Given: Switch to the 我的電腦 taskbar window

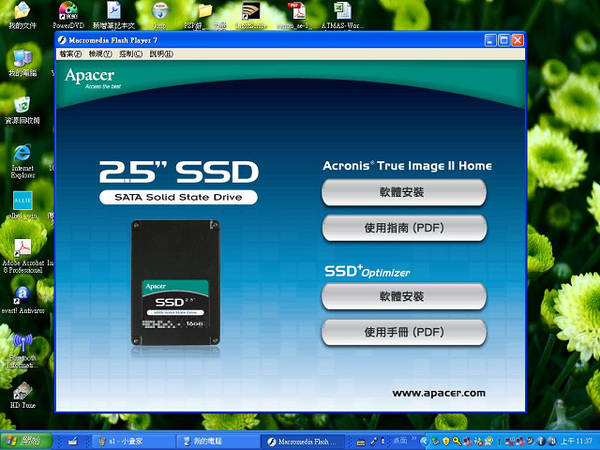Looking at the screenshot, I should tap(218, 441).
